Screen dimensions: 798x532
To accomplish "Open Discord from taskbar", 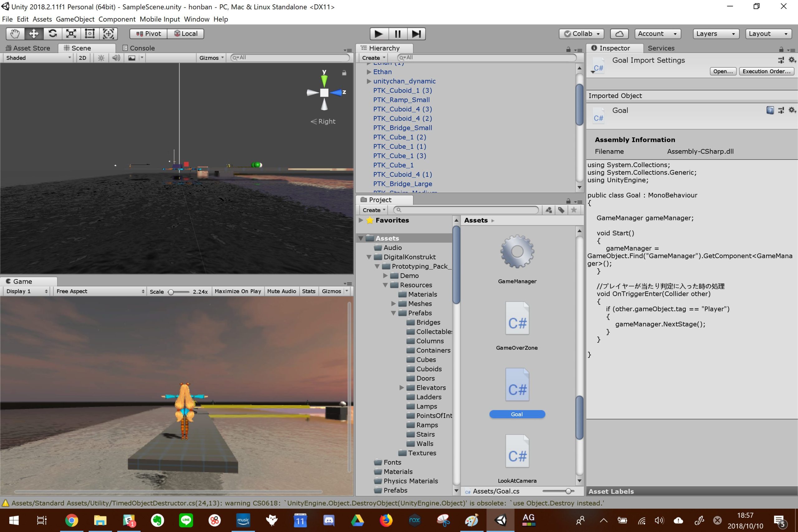I will tap(329, 520).
